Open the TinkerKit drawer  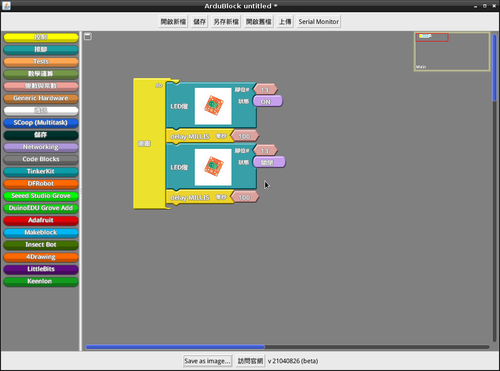41,172
